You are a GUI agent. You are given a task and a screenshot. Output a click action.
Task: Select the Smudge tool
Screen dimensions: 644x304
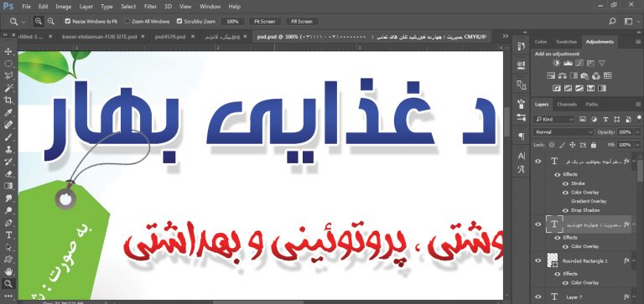click(8, 198)
